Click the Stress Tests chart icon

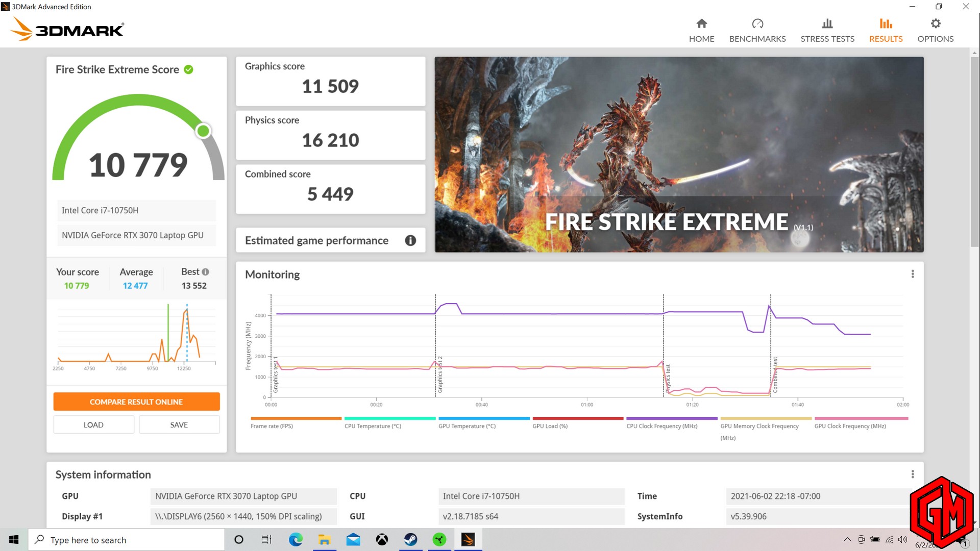[827, 23]
